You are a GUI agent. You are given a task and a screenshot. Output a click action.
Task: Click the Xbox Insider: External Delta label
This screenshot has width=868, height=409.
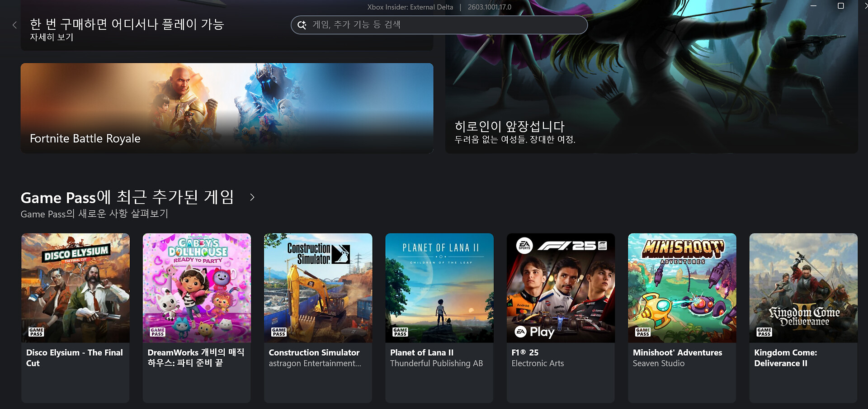coord(410,7)
